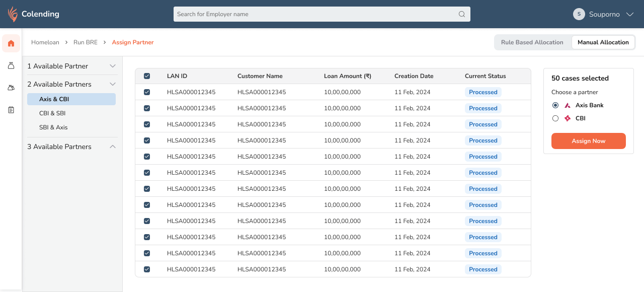
Task: Toggle the 3 Available Partners chevron
Action: click(113, 147)
